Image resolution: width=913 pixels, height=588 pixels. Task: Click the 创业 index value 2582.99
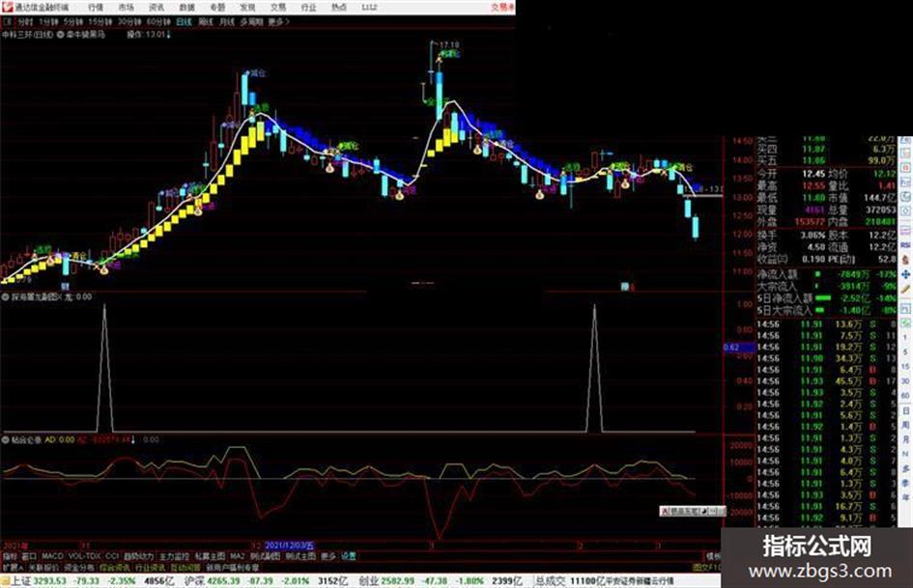point(398,581)
